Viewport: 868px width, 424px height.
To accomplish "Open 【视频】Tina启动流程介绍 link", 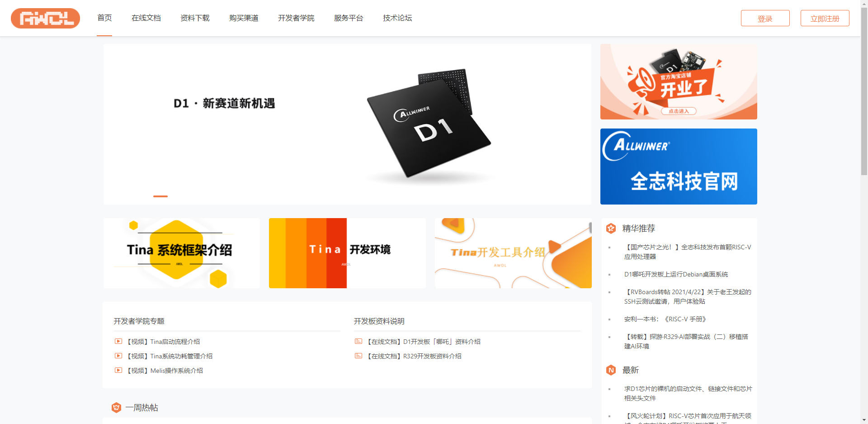I will tap(163, 342).
